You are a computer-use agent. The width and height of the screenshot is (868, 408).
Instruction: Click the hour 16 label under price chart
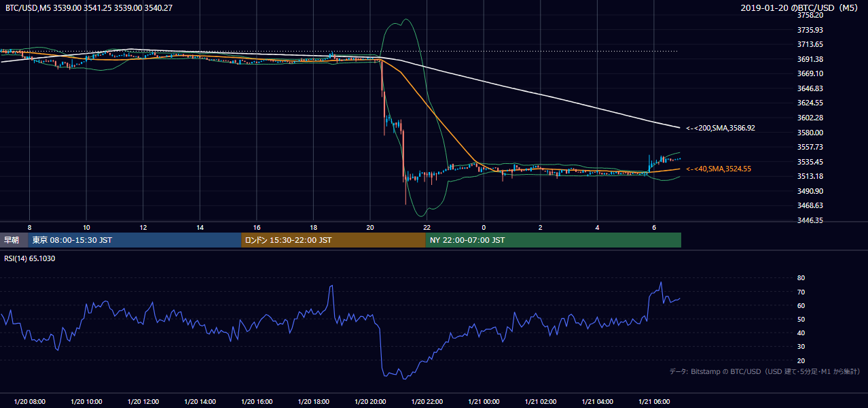click(257, 227)
